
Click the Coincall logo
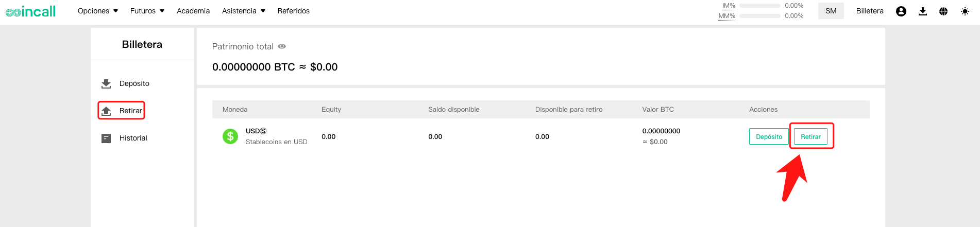30,11
